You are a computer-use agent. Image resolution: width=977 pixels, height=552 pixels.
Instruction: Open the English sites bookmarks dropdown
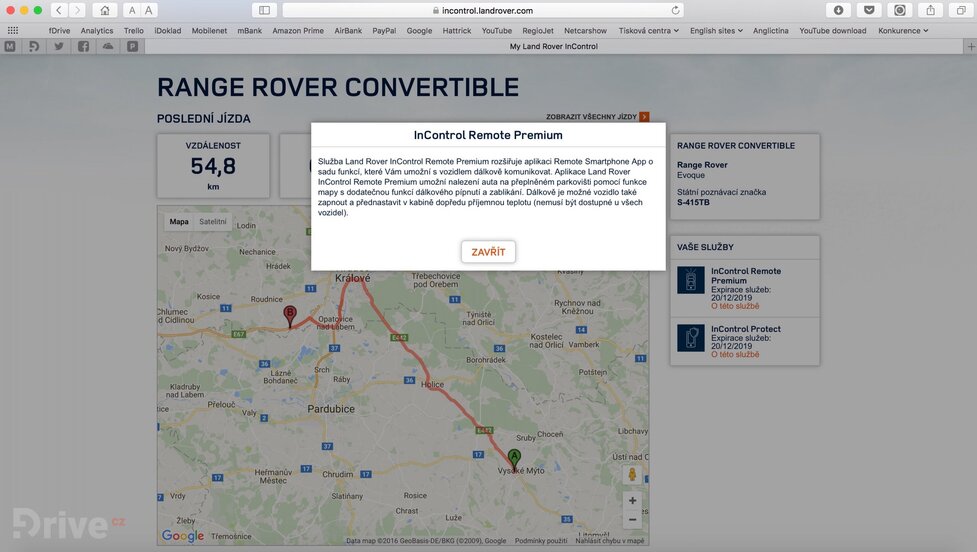(x=716, y=31)
